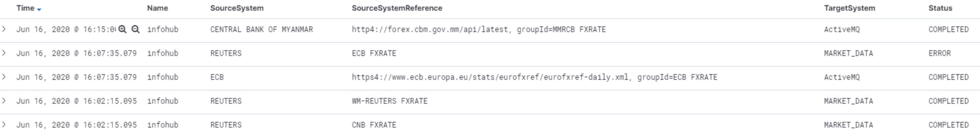Click the TargetSystem column header
This screenshot has width=980, height=137.
849,8
